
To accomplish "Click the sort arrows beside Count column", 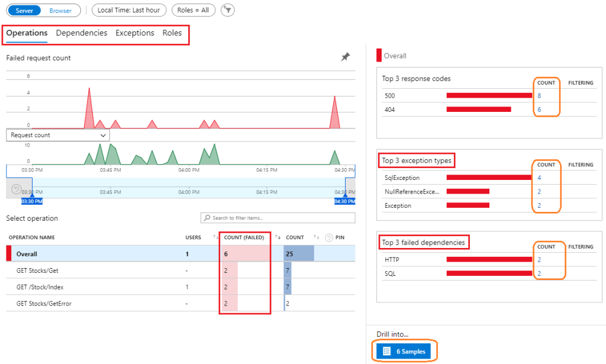I will pos(316,237).
